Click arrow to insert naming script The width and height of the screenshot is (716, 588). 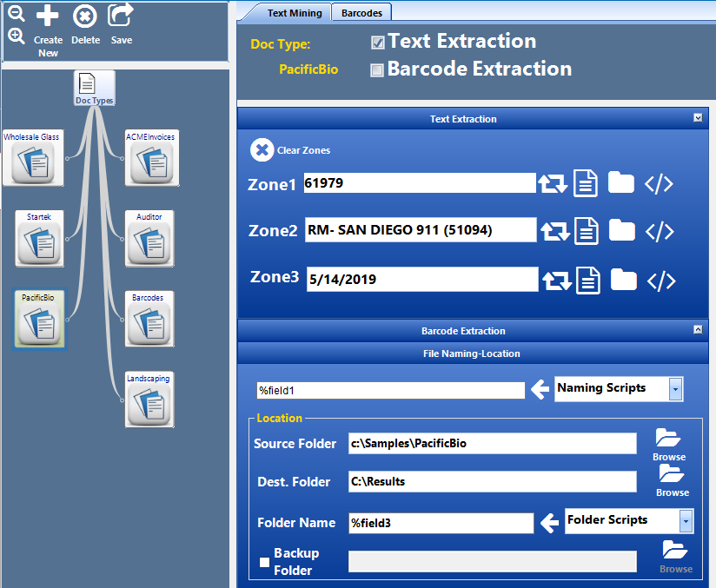(540, 389)
